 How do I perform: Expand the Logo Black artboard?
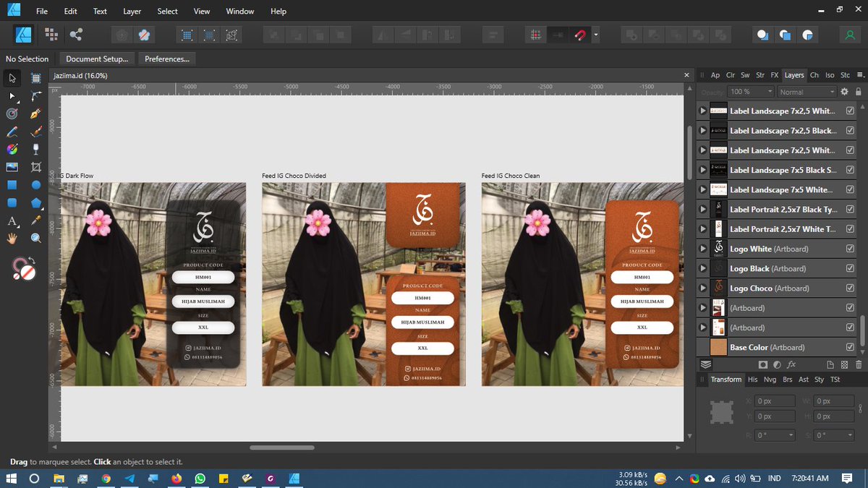702,268
